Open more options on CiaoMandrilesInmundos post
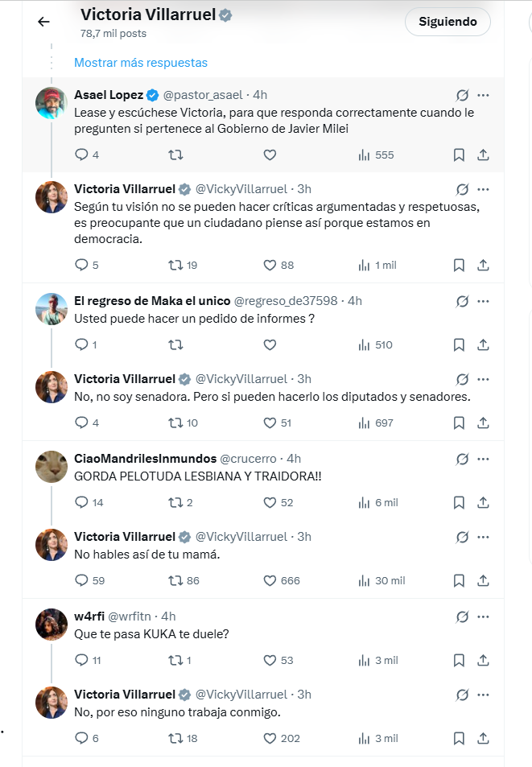Image resolution: width=532 pixels, height=767 pixels. tap(483, 459)
